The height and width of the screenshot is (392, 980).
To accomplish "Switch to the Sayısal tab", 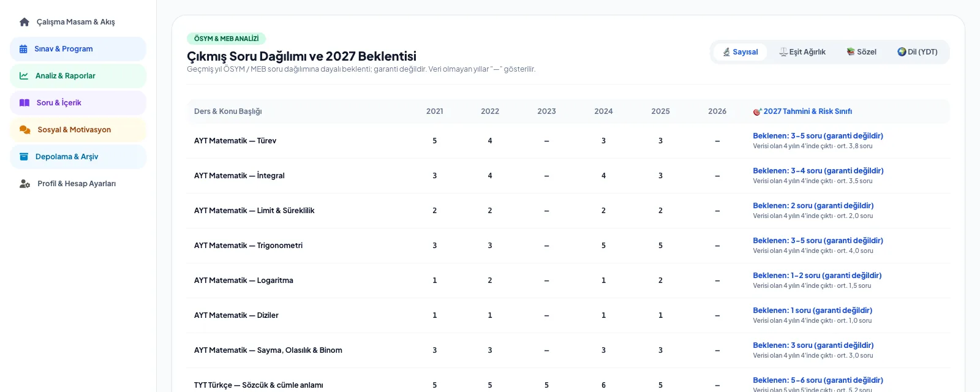I will coord(741,52).
